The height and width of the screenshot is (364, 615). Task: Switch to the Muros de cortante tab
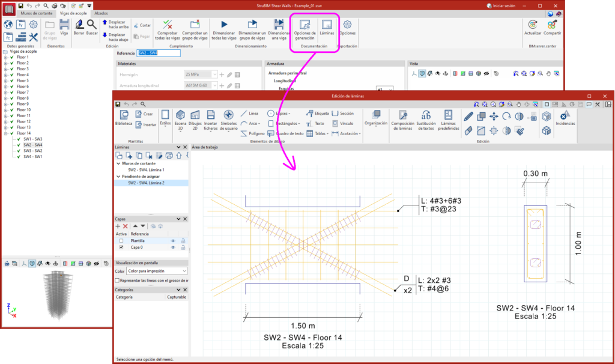point(35,13)
